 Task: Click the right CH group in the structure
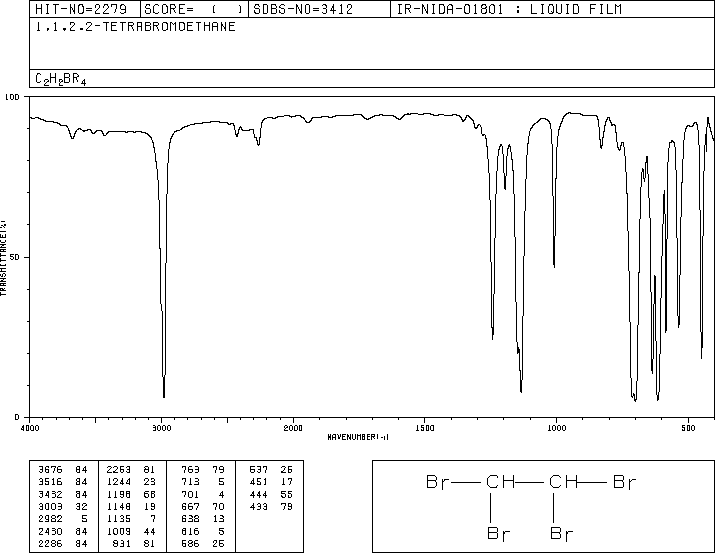[x=563, y=484]
